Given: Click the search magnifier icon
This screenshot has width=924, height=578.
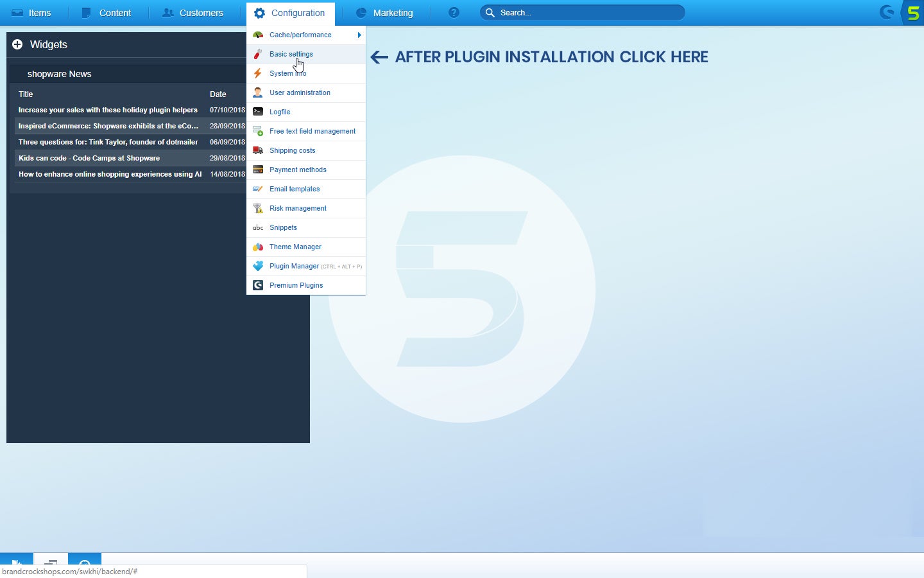Looking at the screenshot, I should [x=490, y=13].
